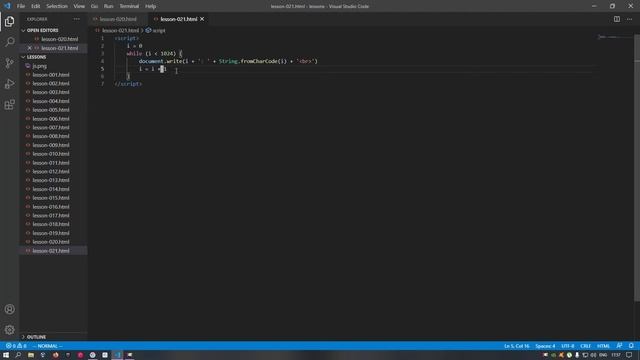
Task: Open js.png file in Explorer
Action: pos(40,66)
